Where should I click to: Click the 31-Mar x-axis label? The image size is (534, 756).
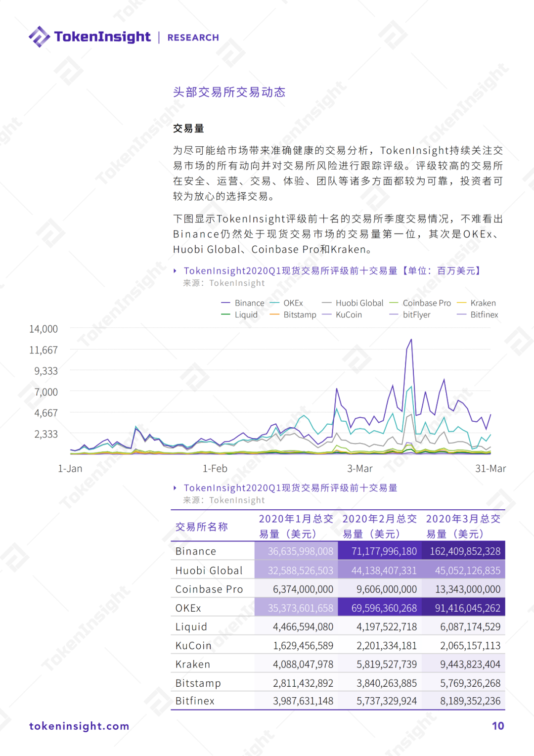(x=490, y=469)
